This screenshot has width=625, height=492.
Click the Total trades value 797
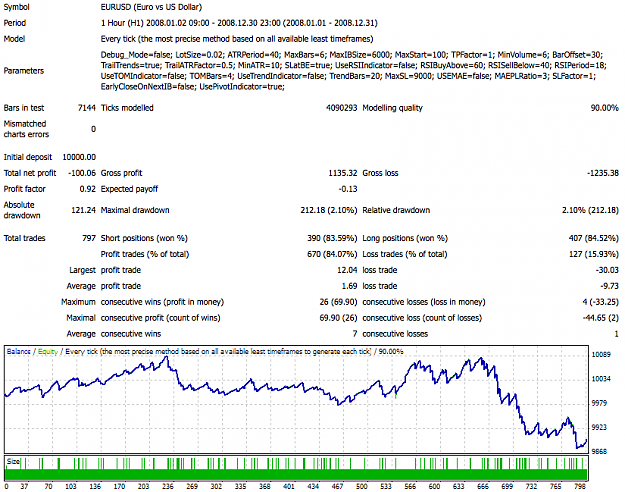[89, 238]
